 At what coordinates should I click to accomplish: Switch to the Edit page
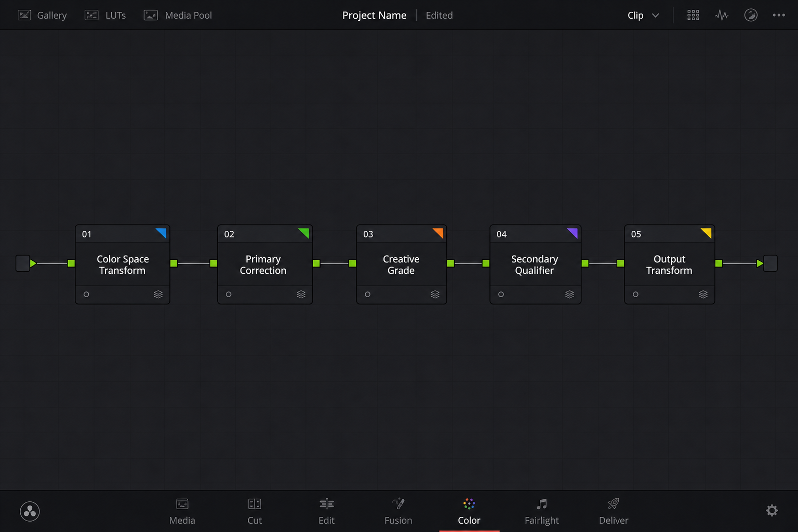(x=327, y=512)
